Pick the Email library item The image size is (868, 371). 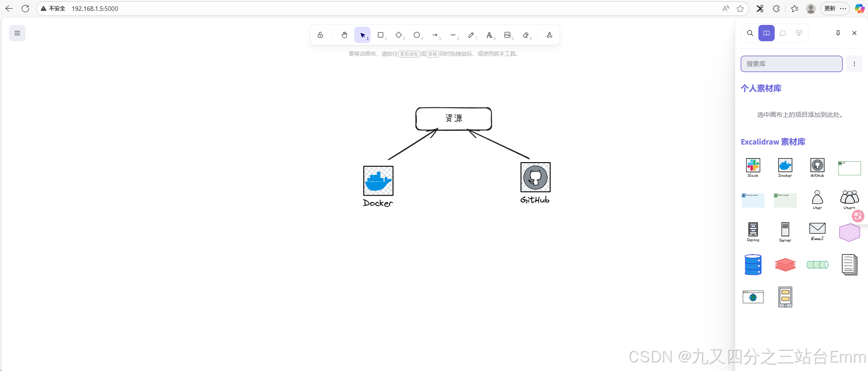pyautogui.click(x=817, y=232)
